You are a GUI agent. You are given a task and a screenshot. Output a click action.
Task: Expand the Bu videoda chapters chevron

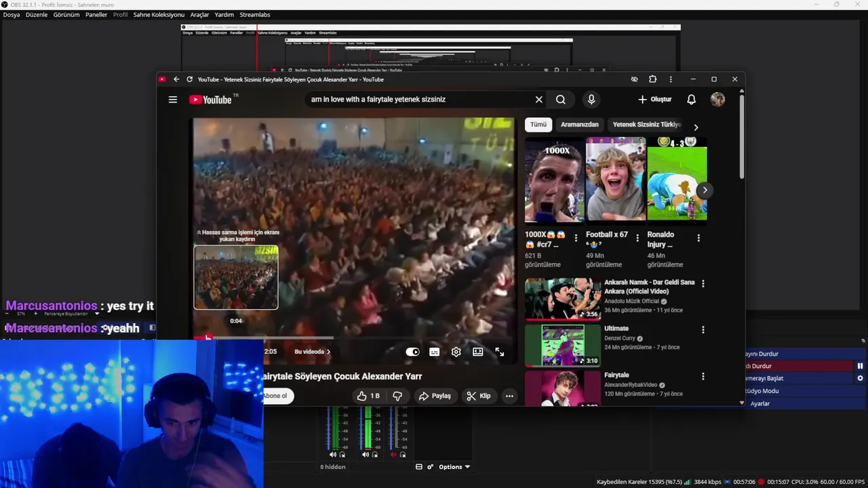pos(329,352)
